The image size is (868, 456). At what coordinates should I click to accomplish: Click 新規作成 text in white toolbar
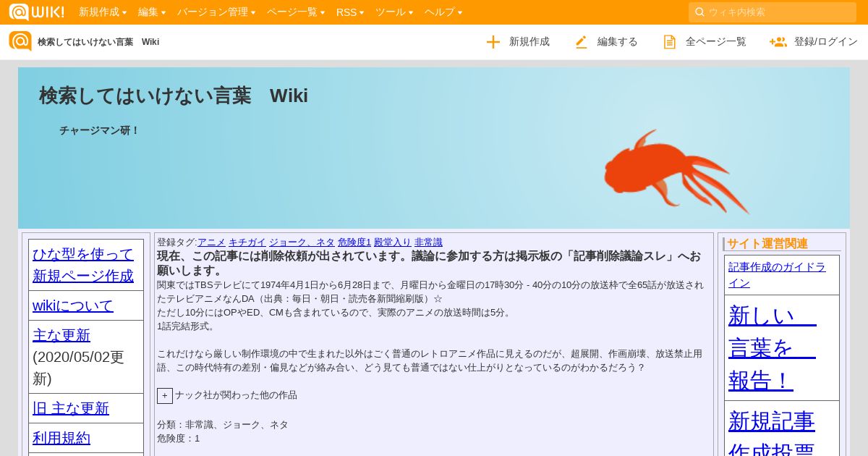[x=529, y=42]
